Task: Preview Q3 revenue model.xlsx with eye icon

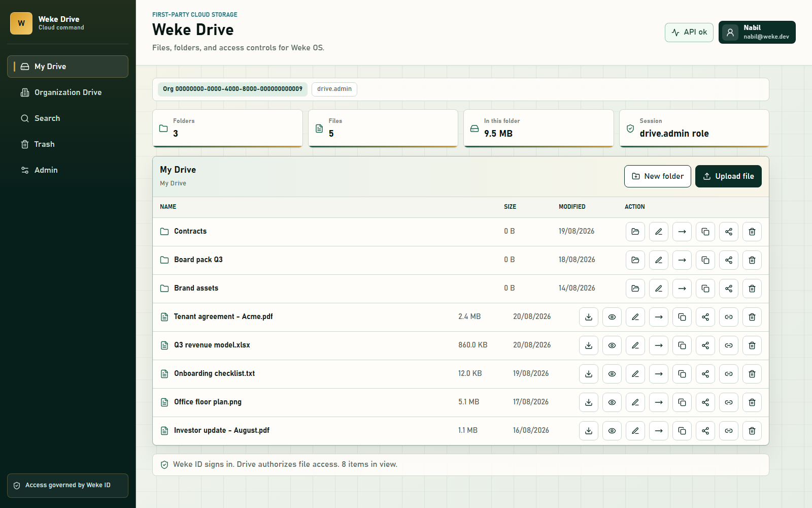Action: 612,345
